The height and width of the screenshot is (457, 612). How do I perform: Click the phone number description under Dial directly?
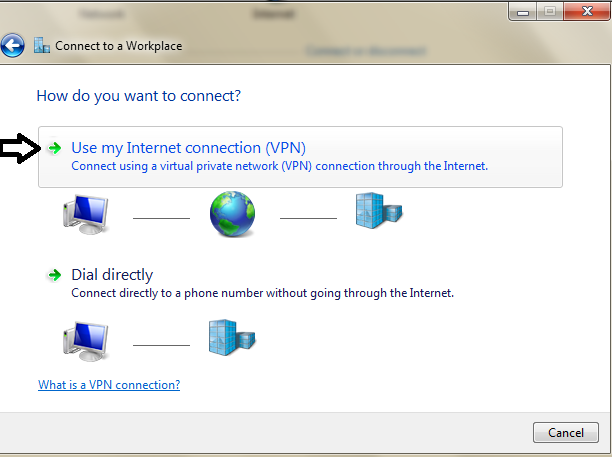click(x=262, y=293)
